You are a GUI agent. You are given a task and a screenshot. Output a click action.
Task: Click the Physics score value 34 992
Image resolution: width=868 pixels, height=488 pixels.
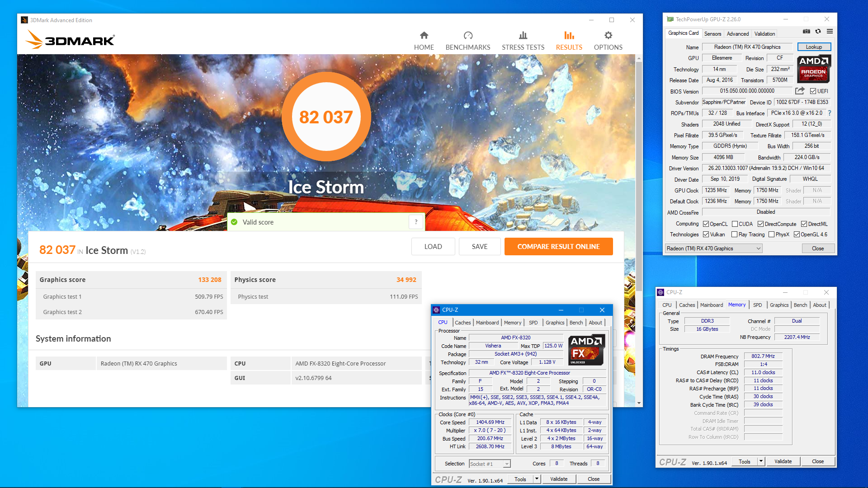(406, 280)
